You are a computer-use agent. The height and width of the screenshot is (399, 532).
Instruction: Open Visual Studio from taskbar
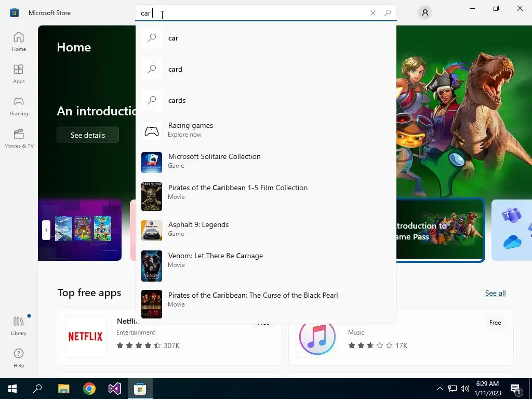click(x=115, y=389)
